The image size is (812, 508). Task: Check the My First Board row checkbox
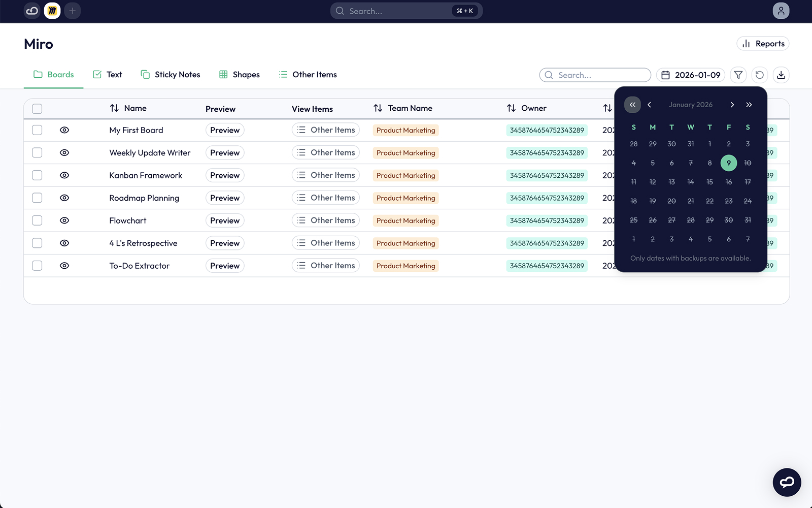click(x=37, y=130)
